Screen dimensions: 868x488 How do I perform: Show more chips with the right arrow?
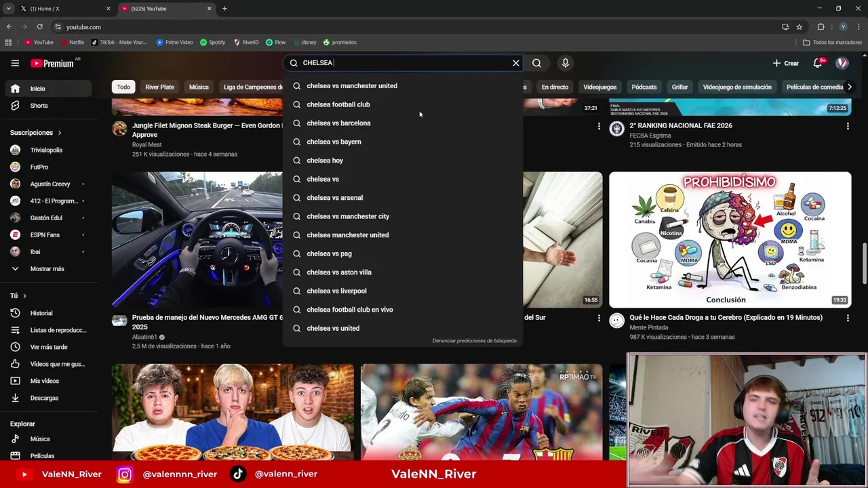[849, 87]
